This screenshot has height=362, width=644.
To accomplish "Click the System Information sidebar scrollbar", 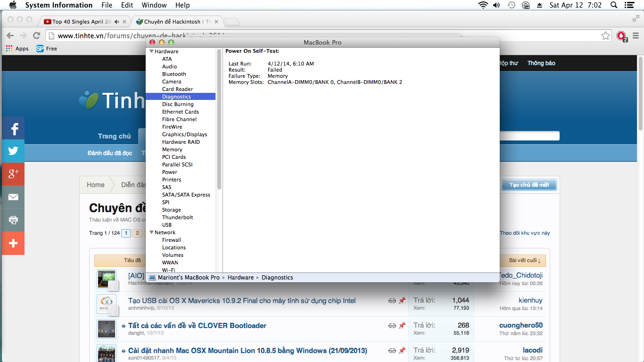I will [219, 119].
